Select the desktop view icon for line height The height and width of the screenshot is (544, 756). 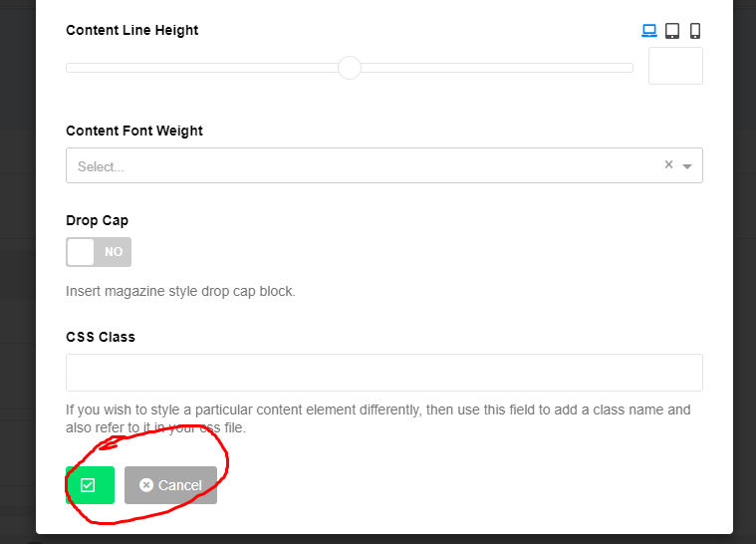649,30
